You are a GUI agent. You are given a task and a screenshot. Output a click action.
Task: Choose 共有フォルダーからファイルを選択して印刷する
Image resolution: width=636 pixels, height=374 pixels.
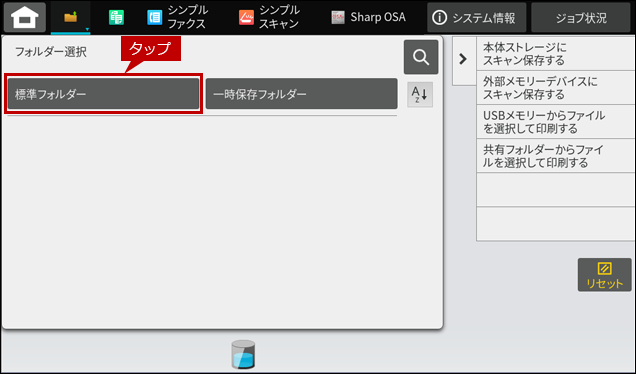pos(556,156)
